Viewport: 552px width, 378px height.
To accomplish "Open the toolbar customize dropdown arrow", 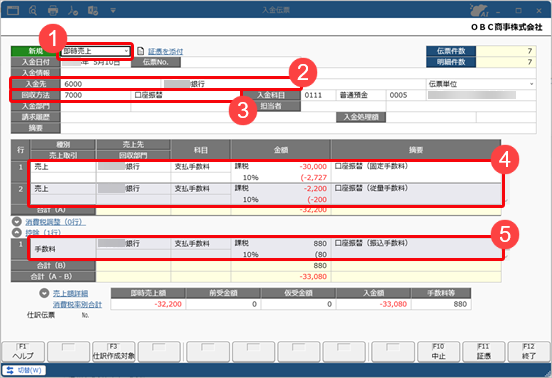I will 113,11.
